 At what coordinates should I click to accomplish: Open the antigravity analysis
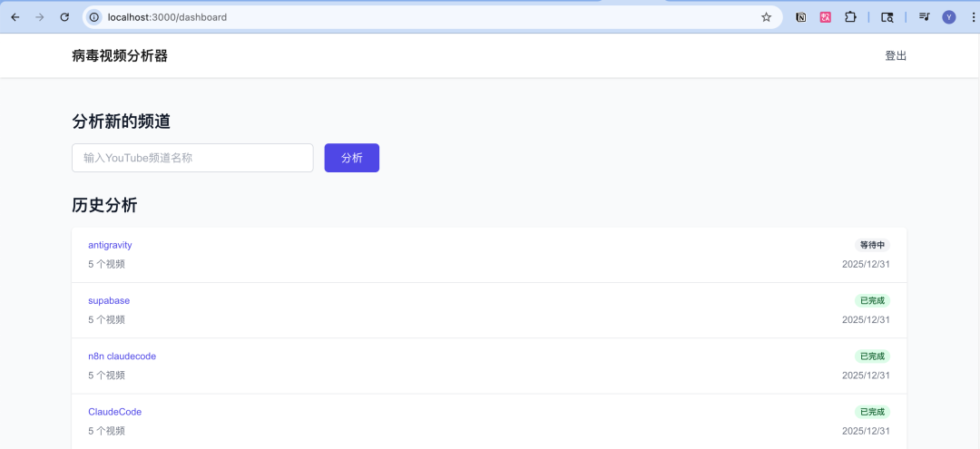click(110, 245)
